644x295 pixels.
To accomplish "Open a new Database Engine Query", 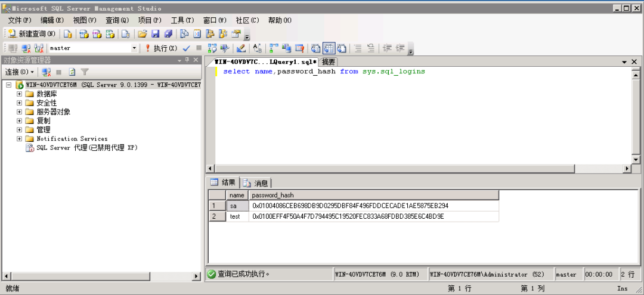I will click(x=67, y=34).
